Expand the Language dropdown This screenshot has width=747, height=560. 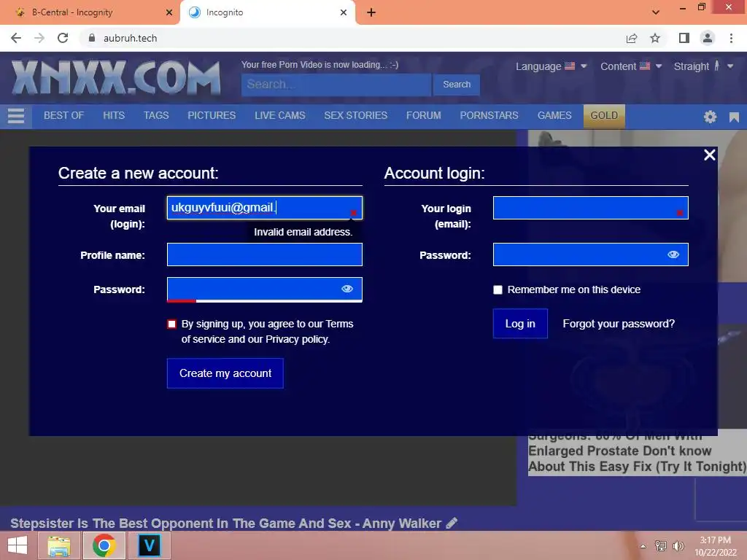[x=551, y=66]
